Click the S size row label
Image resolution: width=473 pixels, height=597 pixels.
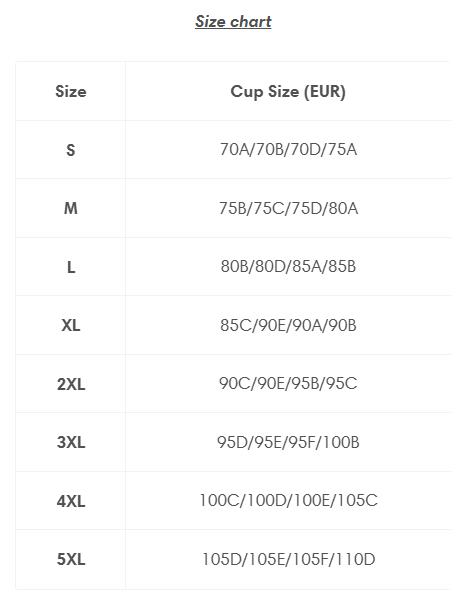[71, 150]
